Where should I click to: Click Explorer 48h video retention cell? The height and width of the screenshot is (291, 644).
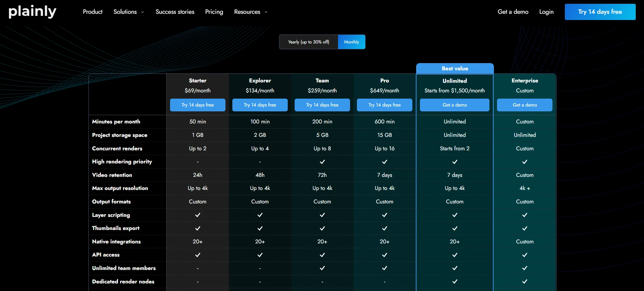coord(260,175)
